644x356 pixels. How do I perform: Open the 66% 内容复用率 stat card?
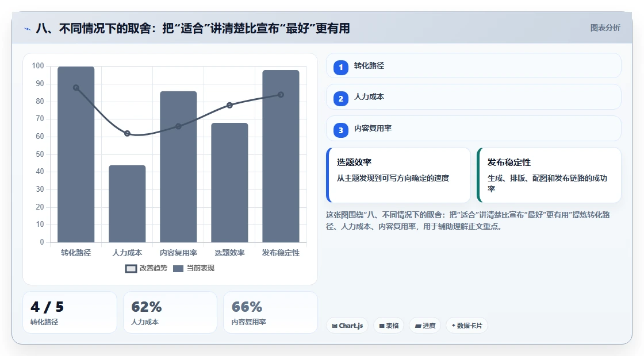271,312
